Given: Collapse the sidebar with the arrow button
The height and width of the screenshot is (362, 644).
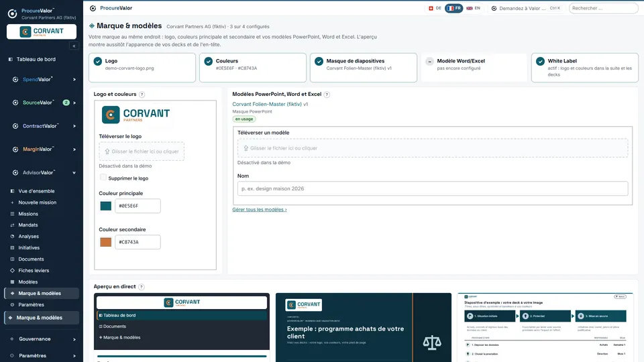Looking at the screenshot, I should tap(74, 46).
